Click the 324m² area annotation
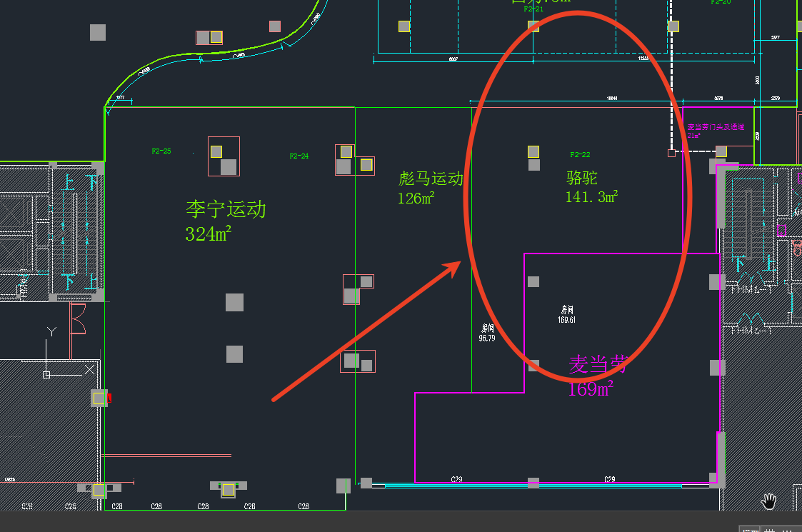The image size is (802, 532). pos(207,234)
